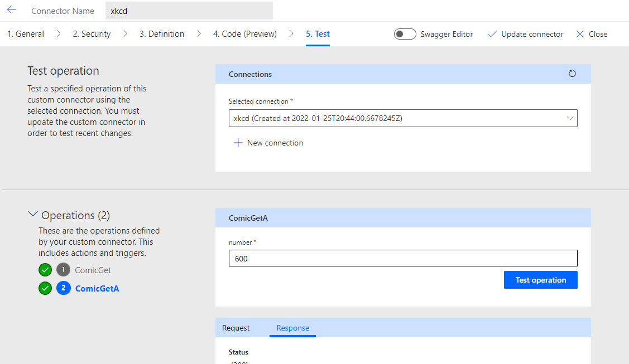Select the 5. Test step
The width and height of the screenshot is (629, 364).
click(x=318, y=34)
